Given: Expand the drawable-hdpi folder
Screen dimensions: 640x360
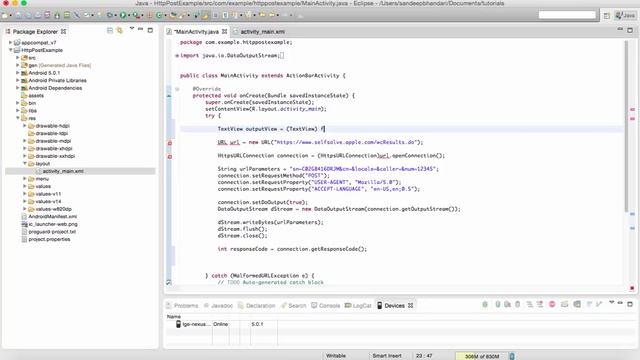Looking at the screenshot, I should (25, 126).
